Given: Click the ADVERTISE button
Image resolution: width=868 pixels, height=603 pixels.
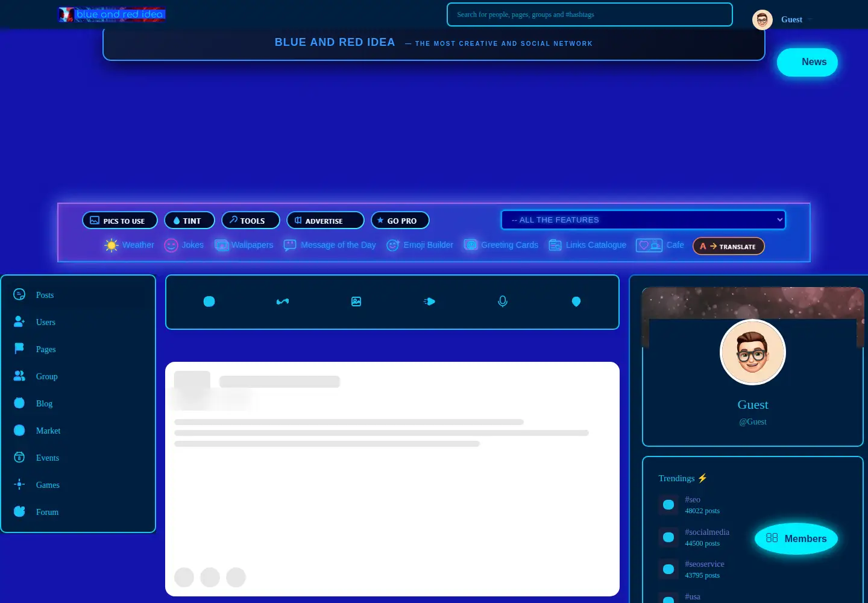Looking at the screenshot, I should pos(325,221).
